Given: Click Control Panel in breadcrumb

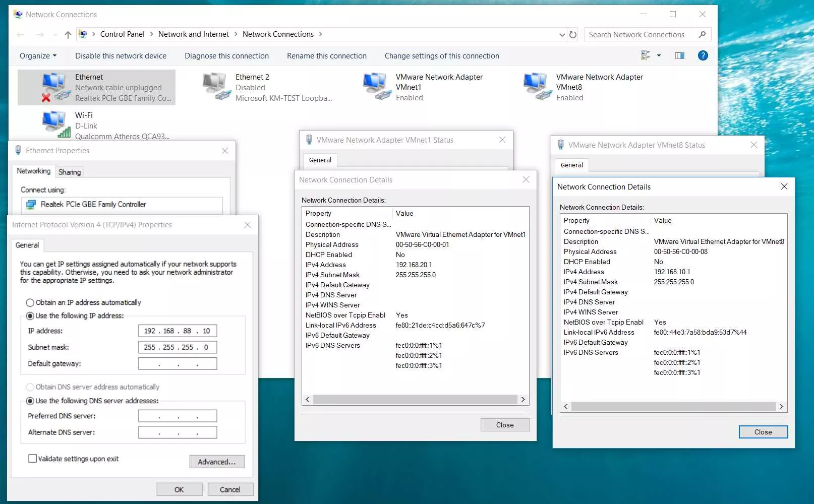Looking at the screenshot, I should [x=123, y=34].
